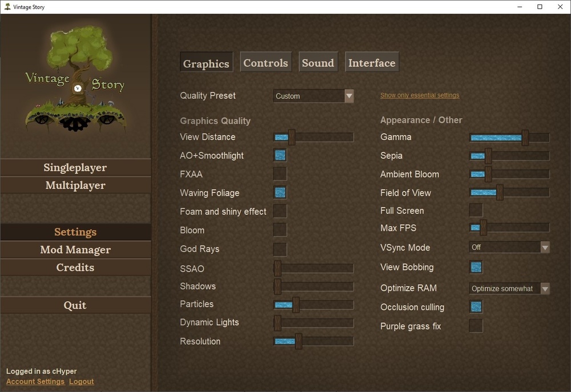Open Account Settings
The height and width of the screenshot is (392, 571).
(x=35, y=381)
